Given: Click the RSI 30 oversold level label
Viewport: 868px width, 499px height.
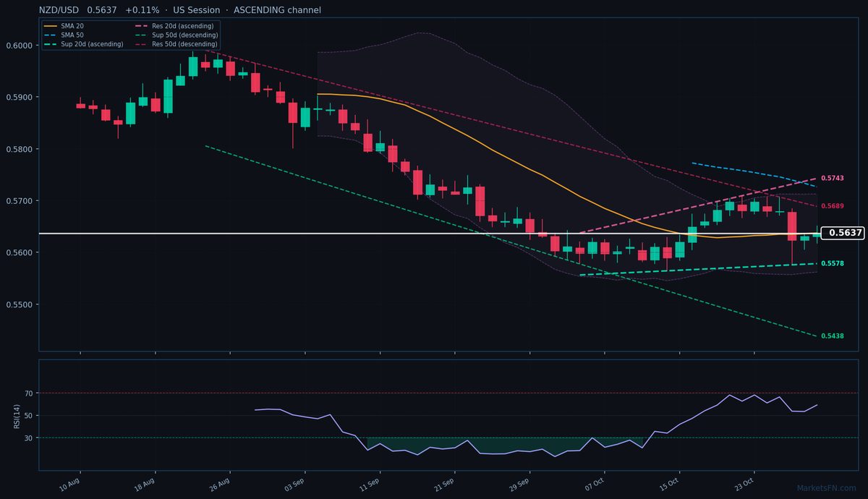Looking at the screenshot, I should click(x=30, y=438).
